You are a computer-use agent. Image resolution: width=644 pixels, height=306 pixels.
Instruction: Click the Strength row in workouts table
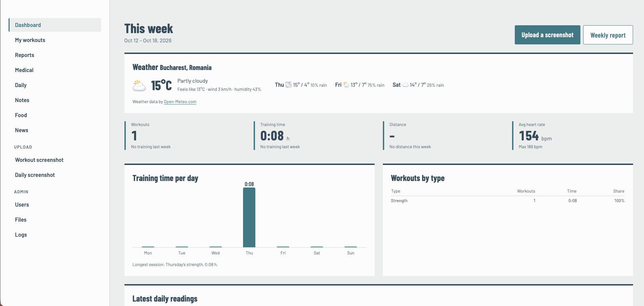point(508,201)
